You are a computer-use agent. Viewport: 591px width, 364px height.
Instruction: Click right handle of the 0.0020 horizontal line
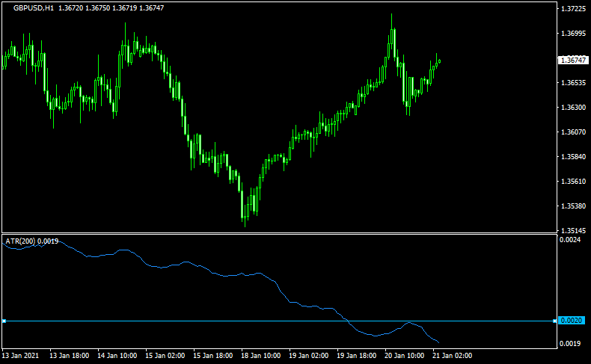point(554,321)
